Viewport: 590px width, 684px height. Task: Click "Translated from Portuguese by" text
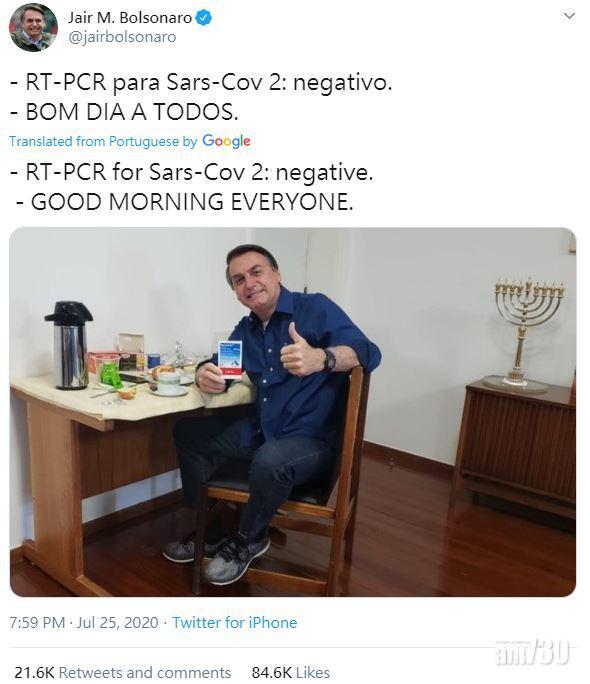[x=103, y=141]
